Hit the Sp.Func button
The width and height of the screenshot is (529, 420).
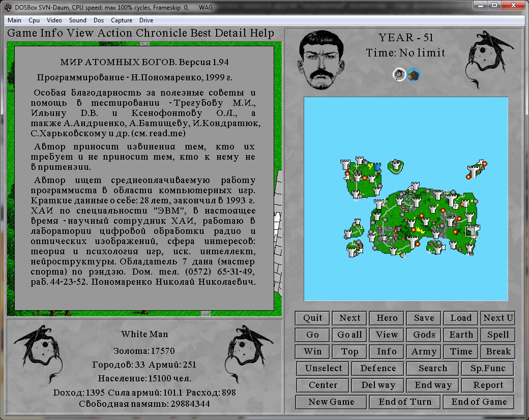pos(487,368)
